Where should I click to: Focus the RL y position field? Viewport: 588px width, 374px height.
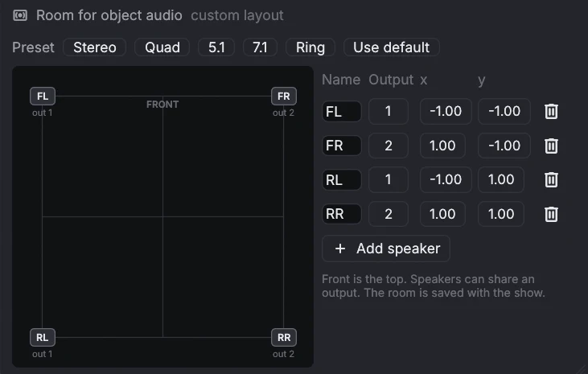click(501, 179)
